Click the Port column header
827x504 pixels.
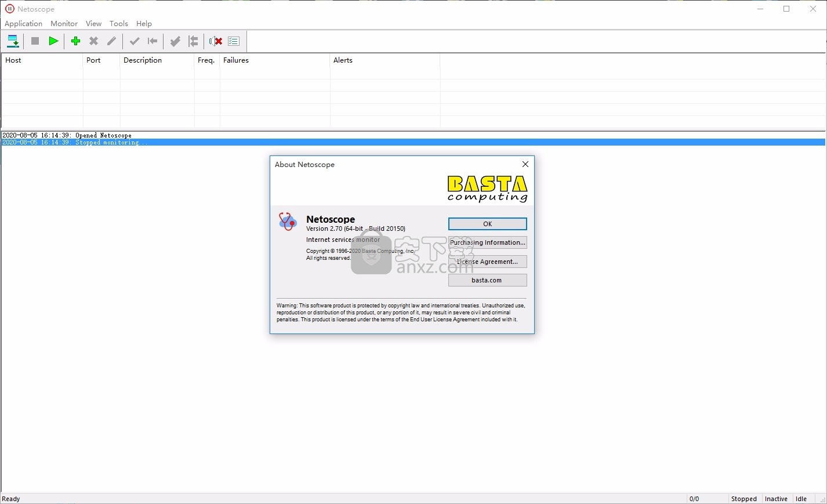(x=101, y=60)
